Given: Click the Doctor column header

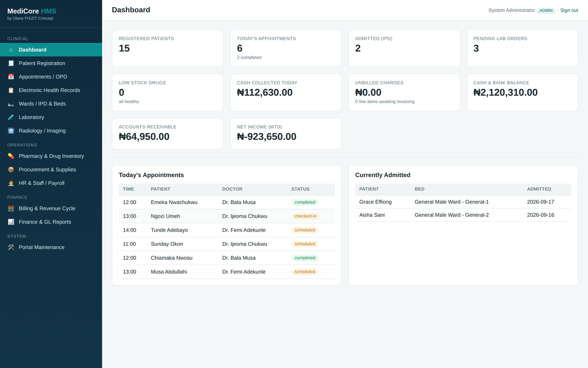Looking at the screenshot, I should [x=232, y=189].
